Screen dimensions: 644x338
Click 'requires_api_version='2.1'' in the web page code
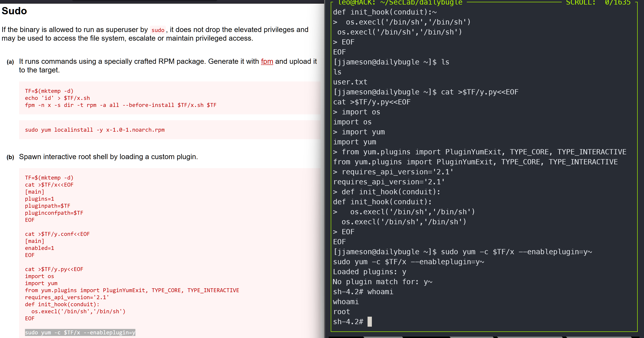point(67,297)
